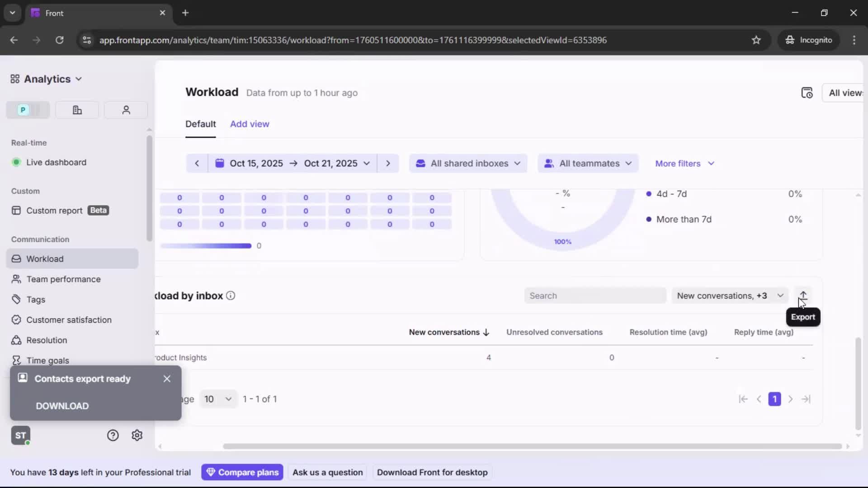Switch to the Add view tab
The height and width of the screenshot is (488, 868).
coord(250,124)
